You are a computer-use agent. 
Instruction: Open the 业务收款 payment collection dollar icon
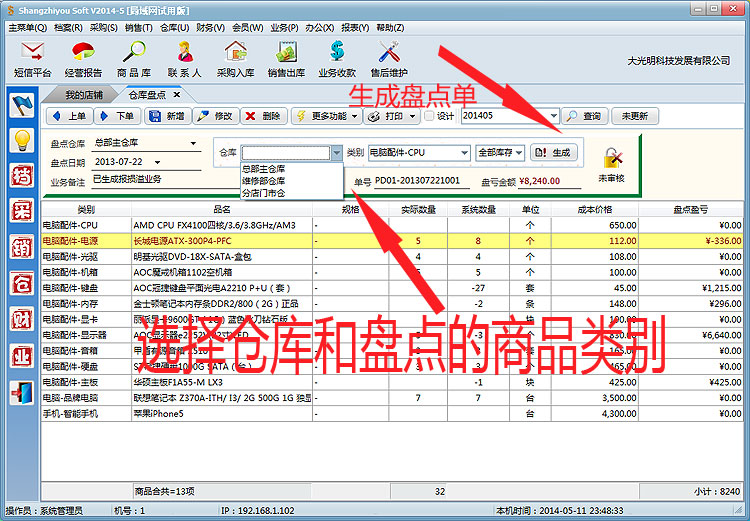click(337, 58)
